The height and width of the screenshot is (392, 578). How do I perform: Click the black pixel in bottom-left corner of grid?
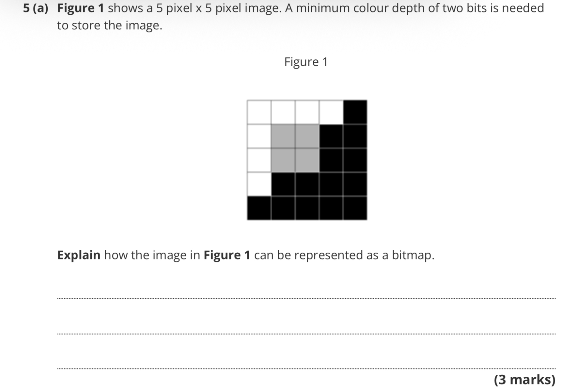pos(259,208)
